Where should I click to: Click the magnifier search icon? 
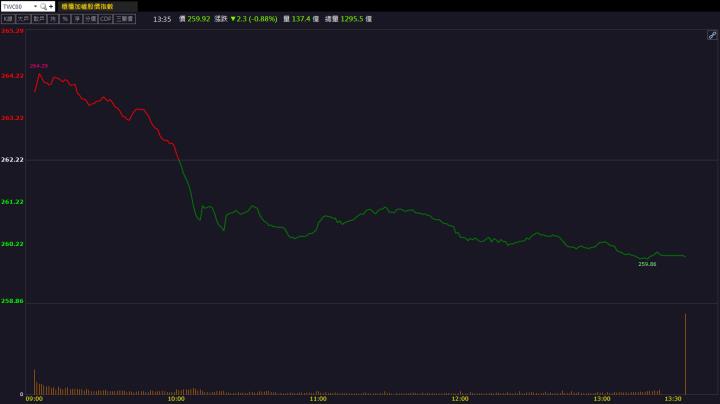coord(43,6)
